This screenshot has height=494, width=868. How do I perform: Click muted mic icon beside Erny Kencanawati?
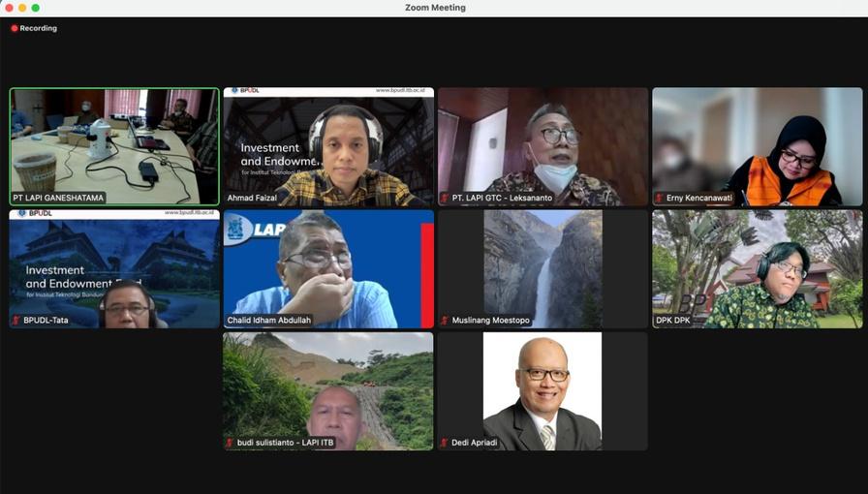tap(660, 198)
